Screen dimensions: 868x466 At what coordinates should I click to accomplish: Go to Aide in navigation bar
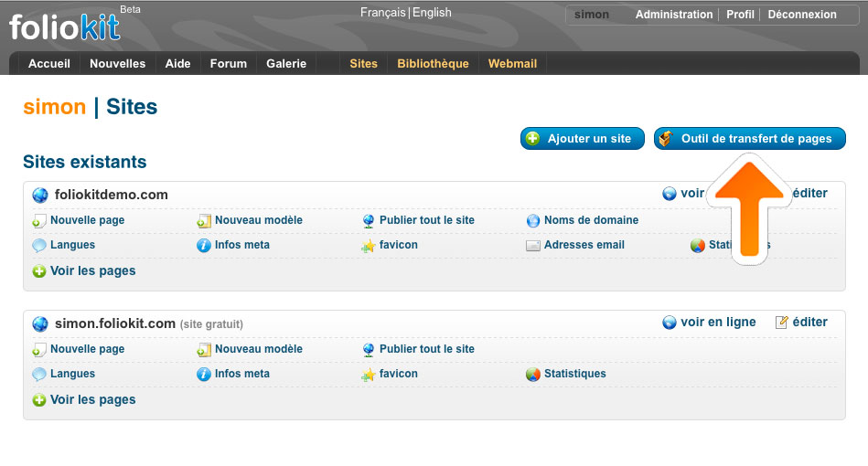pyautogui.click(x=177, y=64)
